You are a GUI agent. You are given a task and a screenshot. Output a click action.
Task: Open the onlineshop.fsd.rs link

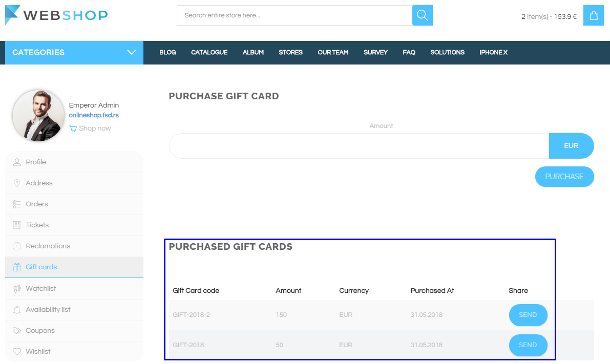pos(94,115)
